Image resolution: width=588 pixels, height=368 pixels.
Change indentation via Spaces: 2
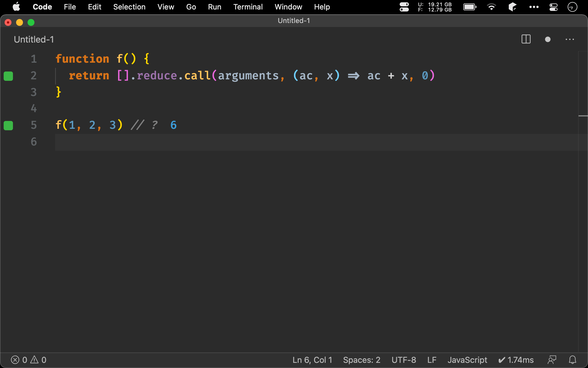(361, 360)
